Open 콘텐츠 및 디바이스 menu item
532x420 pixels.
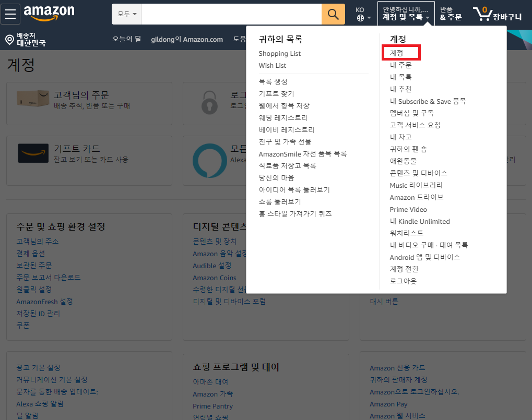click(418, 173)
